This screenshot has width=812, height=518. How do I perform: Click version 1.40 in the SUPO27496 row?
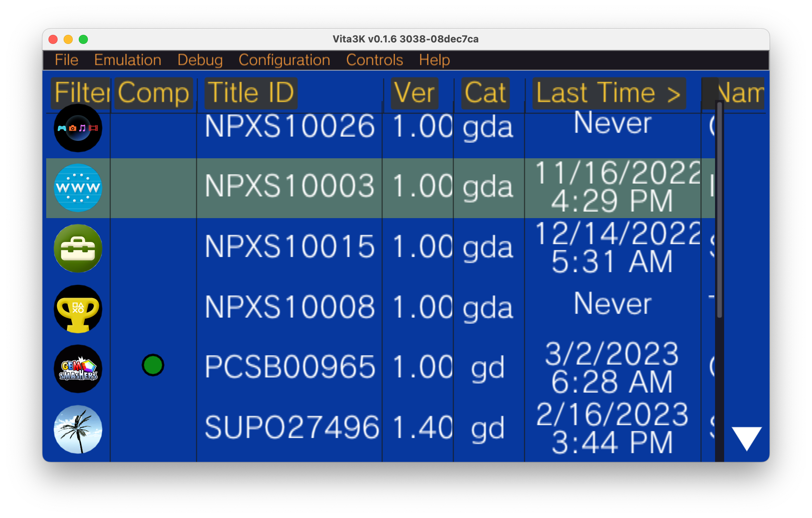click(423, 428)
